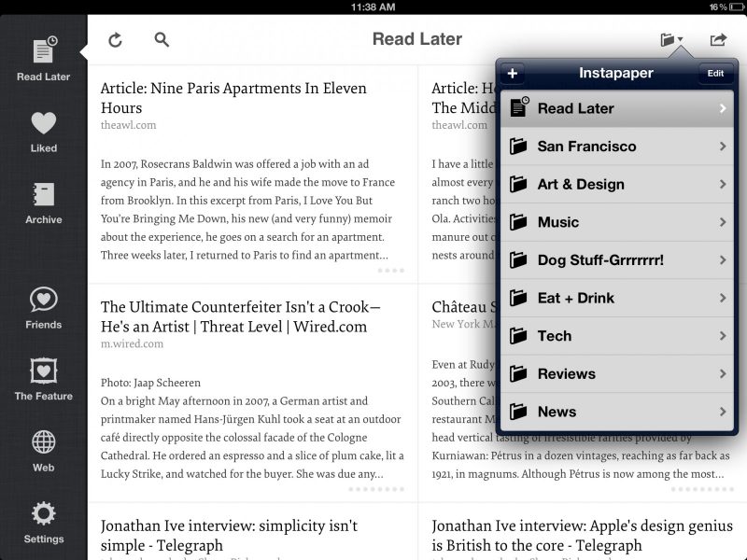Refresh the article list
The image size is (747, 560).
point(113,40)
